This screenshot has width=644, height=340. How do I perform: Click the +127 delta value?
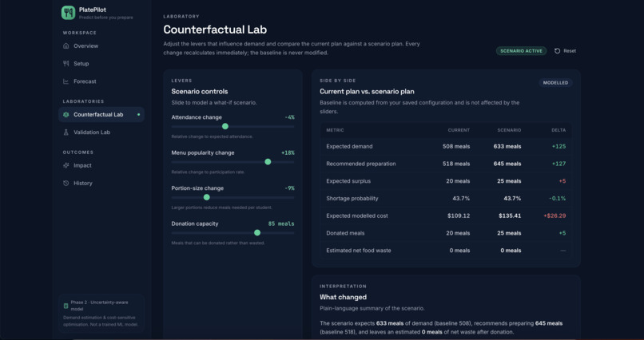559,164
